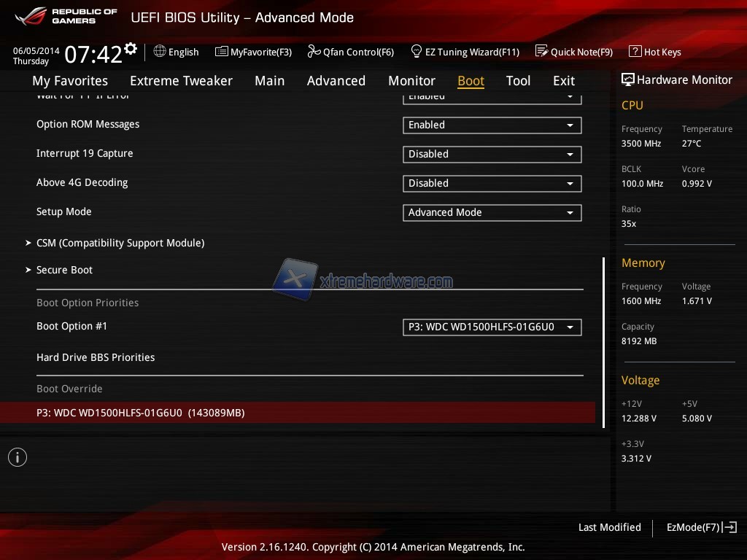Screen dimensions: 747x560
Task: Select Boot Option #1 drive dropdown
Action: (492, 327)
